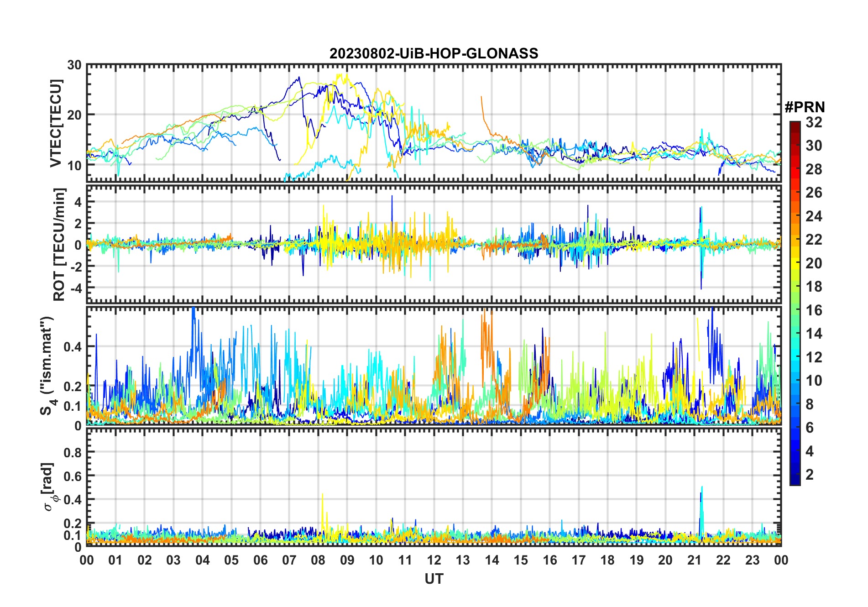Click the 06 hour tick label on the x-axis
The image size is (868, 607).
[261, 560]
